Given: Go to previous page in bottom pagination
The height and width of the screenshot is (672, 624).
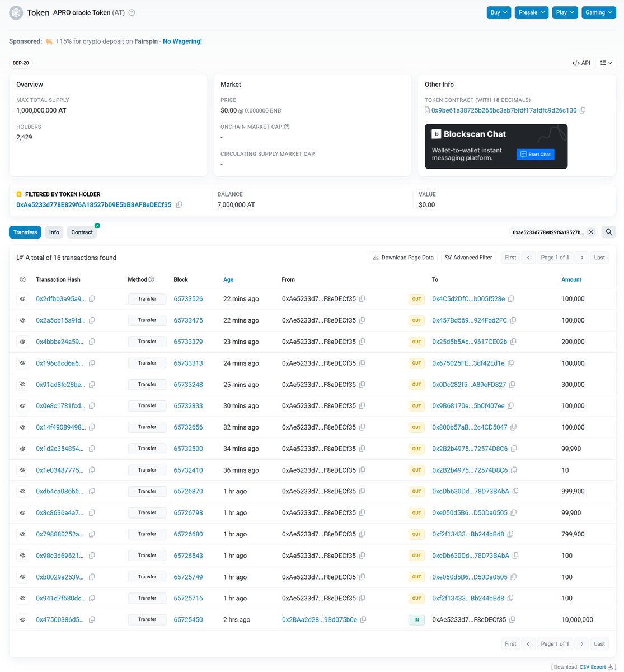Looking at the screenshot, I should (528, 644).
